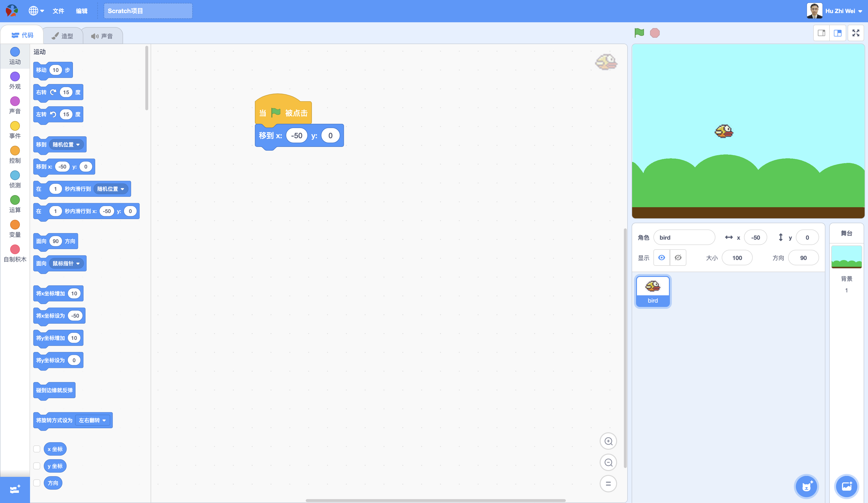Choose a new sprite with cat button
Screen dimensions: 868x503
(806, 487)
